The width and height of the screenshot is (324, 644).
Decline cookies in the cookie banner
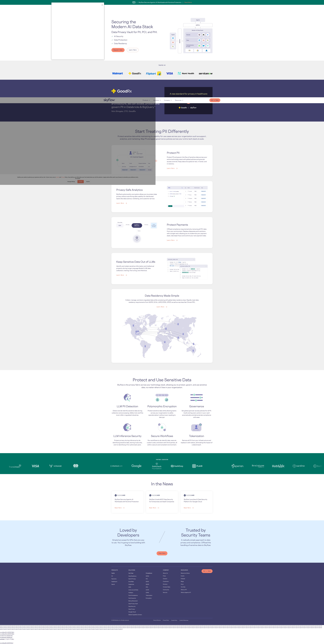88,182
